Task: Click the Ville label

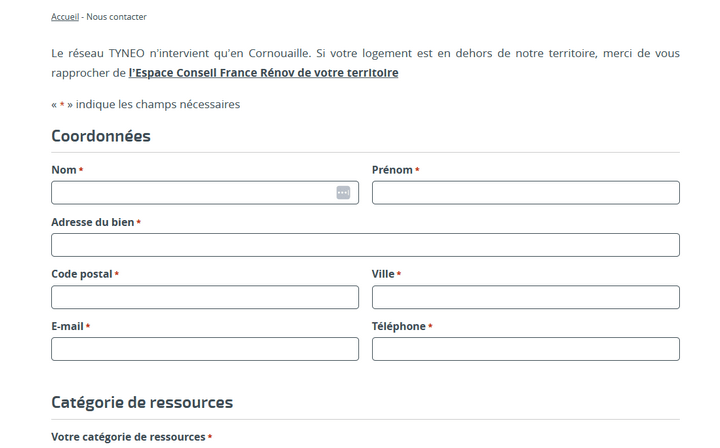Action: point(383,274)
